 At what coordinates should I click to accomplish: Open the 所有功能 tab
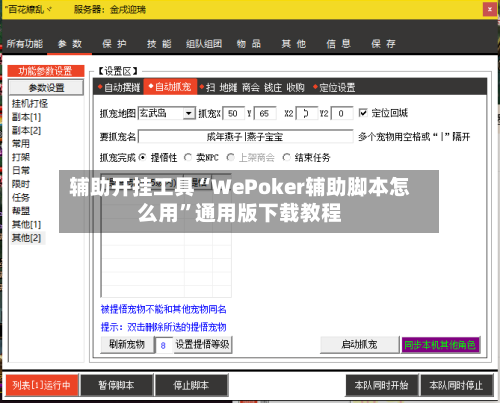(25, 44)
